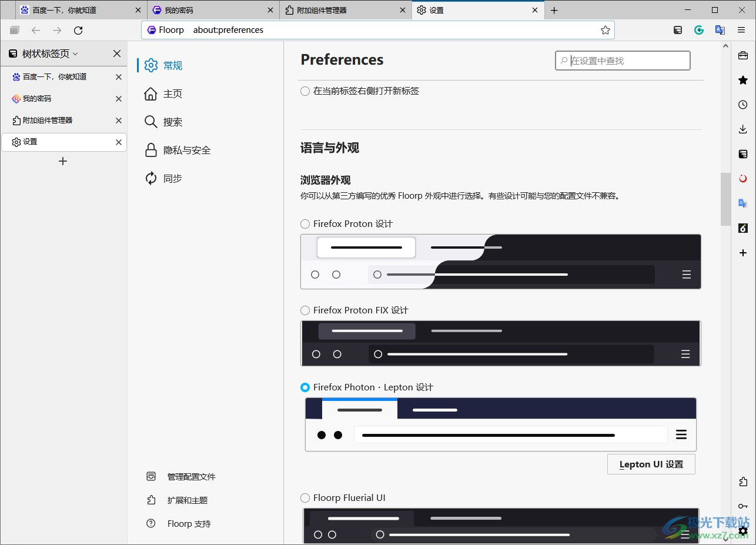Image resolution: width=756 pixels, height=545 pixels.
Task: Open the browser manager toolbox icon
Action: (x=742, y=53)
